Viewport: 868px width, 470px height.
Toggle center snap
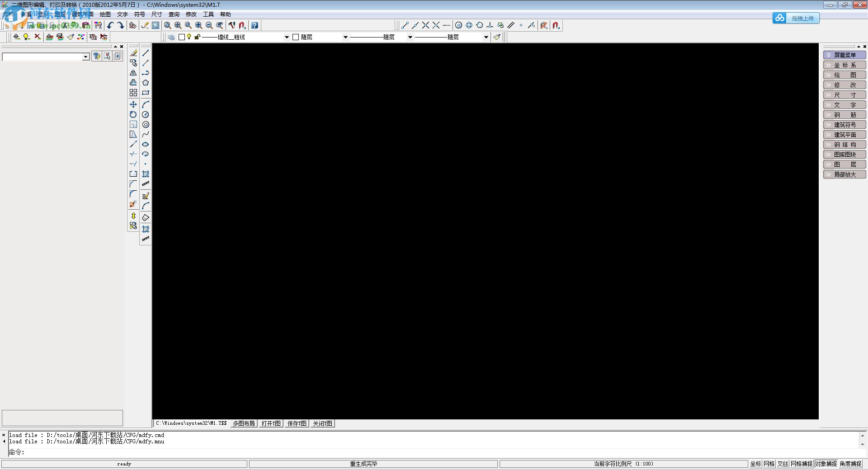coord(458,25)
